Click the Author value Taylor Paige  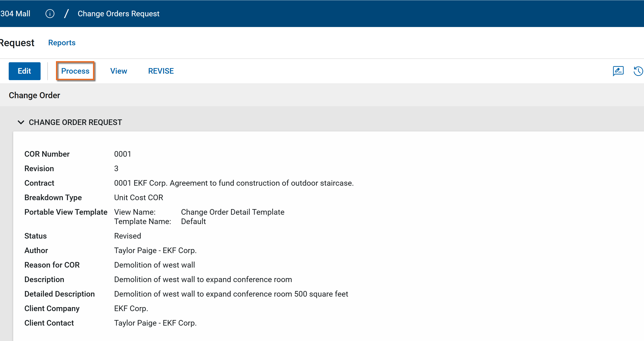(x=155, y=250)
